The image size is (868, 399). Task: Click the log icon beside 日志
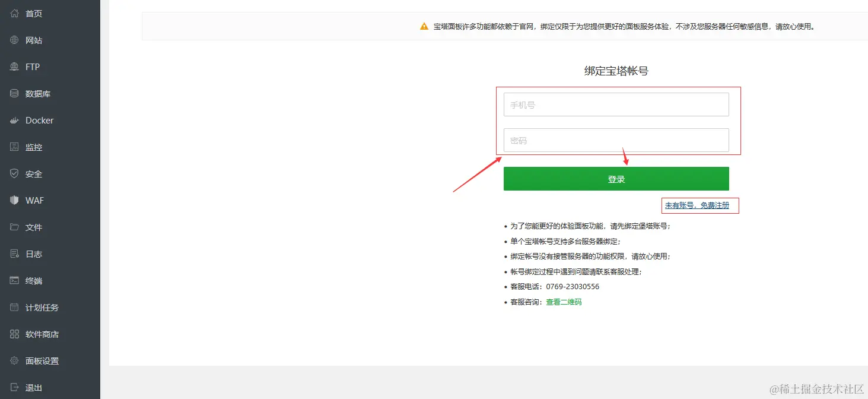(15, 254)
